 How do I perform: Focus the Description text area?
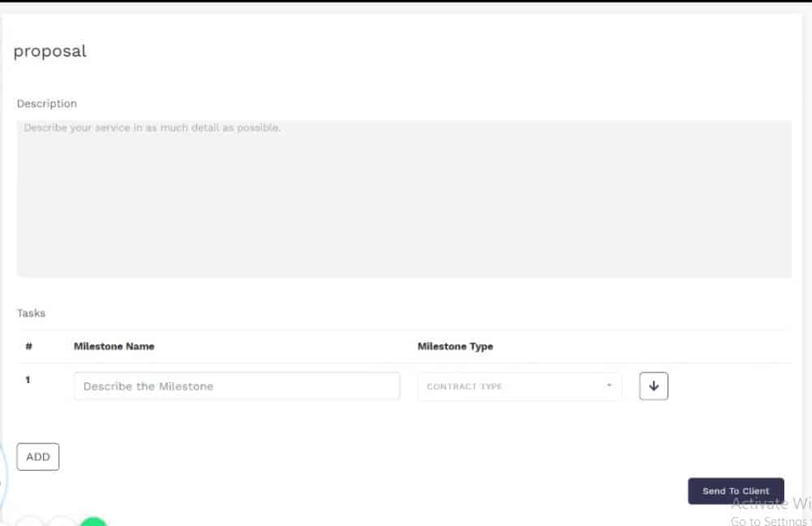(x=404, y=199)
